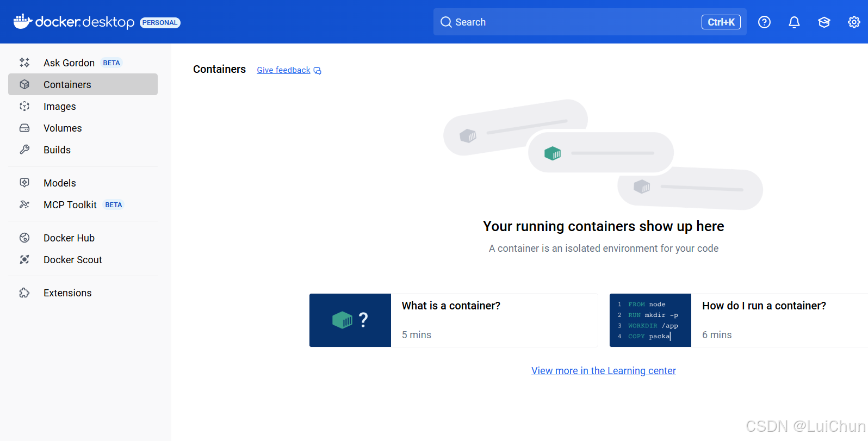Click the feedback chat icon beside link
This screenshot has width=868, height=441.
point(318,71)
